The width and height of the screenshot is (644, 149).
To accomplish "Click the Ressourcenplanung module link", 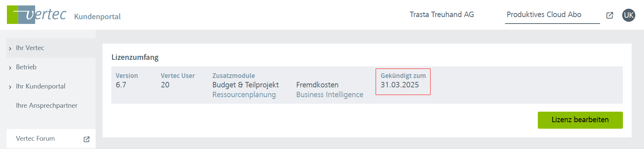I will (x=244, y=95).
